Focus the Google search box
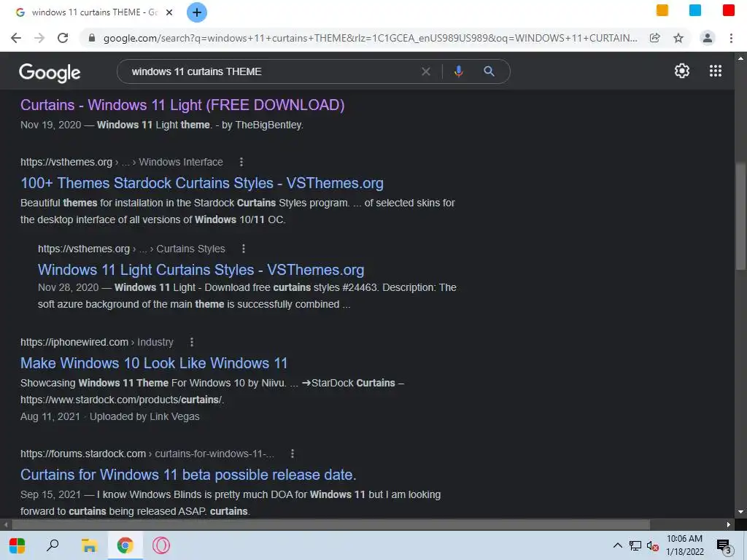This screenshot has width=747, height=560. [x=271, y=71]
